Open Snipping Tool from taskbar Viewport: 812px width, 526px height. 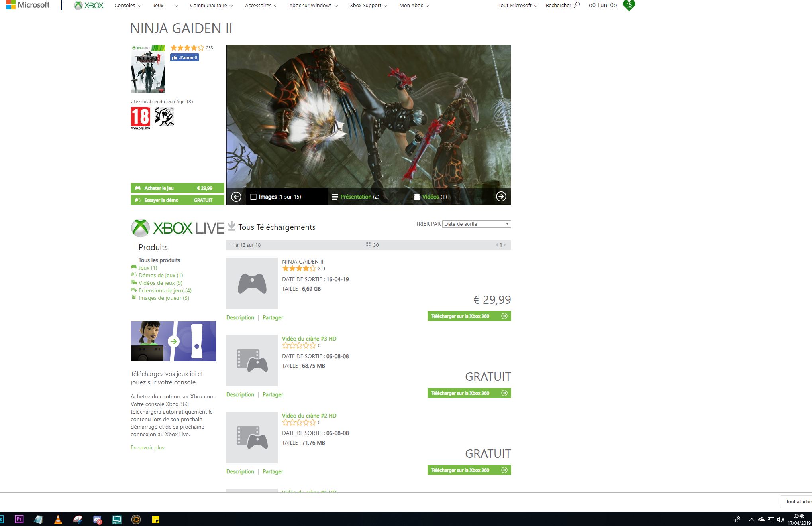click(x=78, y=519)
